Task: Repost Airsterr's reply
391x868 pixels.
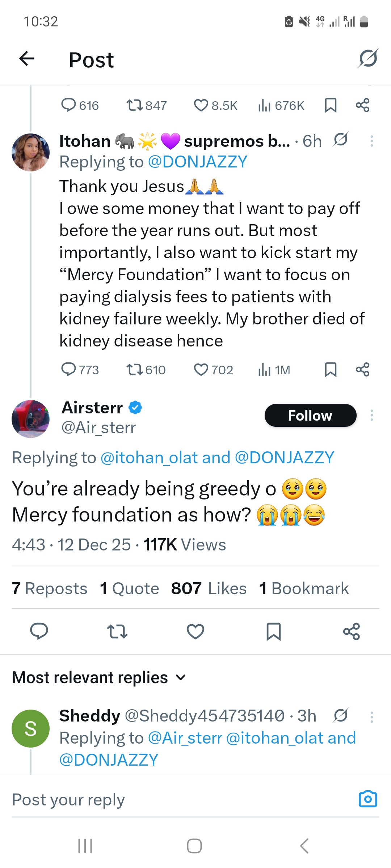Action: (117, 631)
